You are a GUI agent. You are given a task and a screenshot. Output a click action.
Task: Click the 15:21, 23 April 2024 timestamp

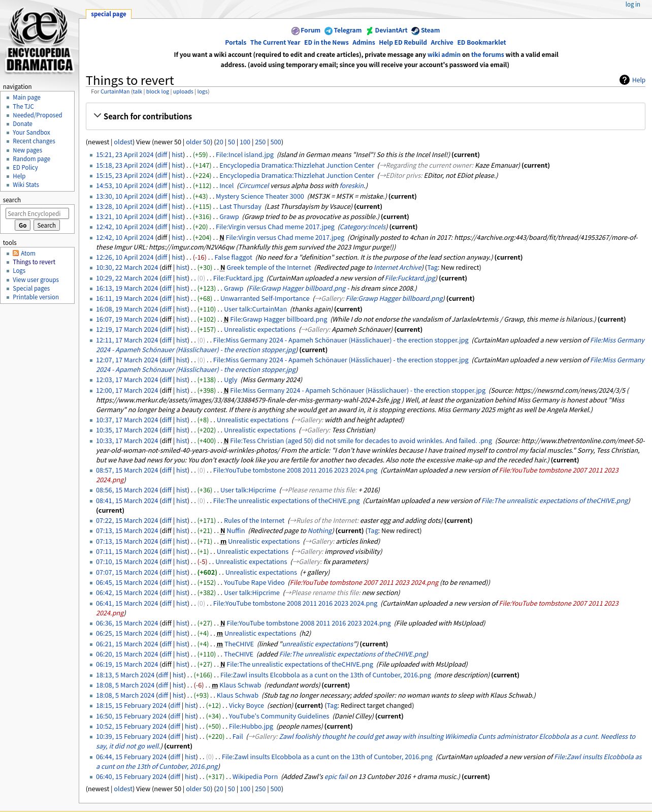pyautogui.click(x=124, y=155)
